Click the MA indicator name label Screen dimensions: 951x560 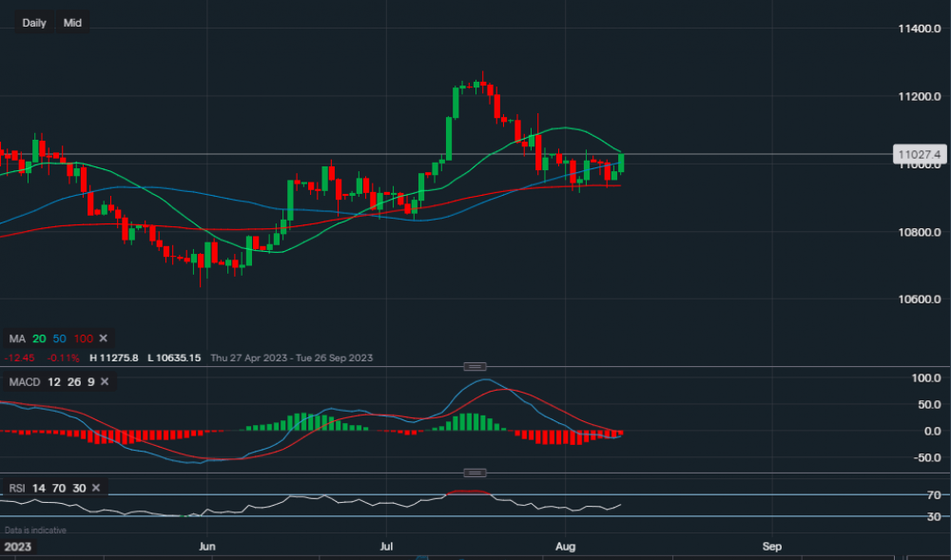[16, 338]
